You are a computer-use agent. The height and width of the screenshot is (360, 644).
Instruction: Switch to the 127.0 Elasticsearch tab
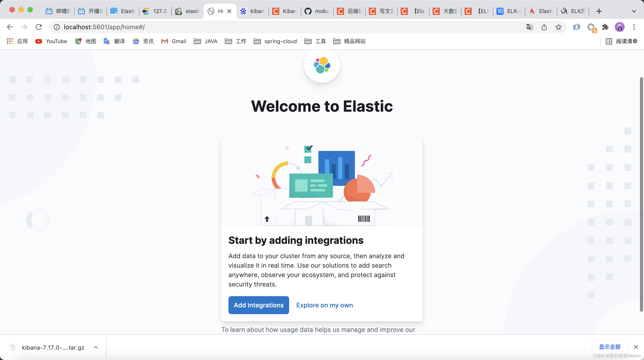click(x=155, y=11)
